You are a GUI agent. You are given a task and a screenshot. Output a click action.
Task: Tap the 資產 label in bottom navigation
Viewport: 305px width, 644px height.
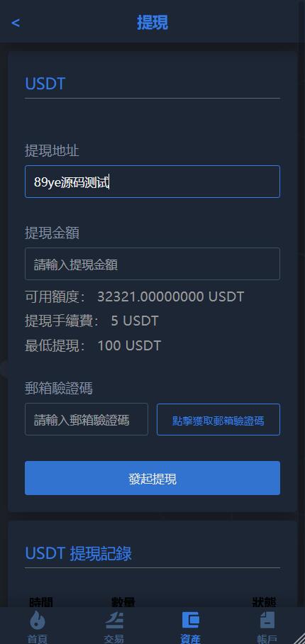(191, 638)
